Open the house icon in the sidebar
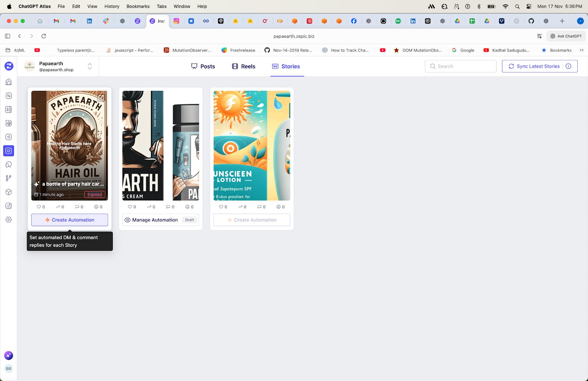 click(9, 82)
